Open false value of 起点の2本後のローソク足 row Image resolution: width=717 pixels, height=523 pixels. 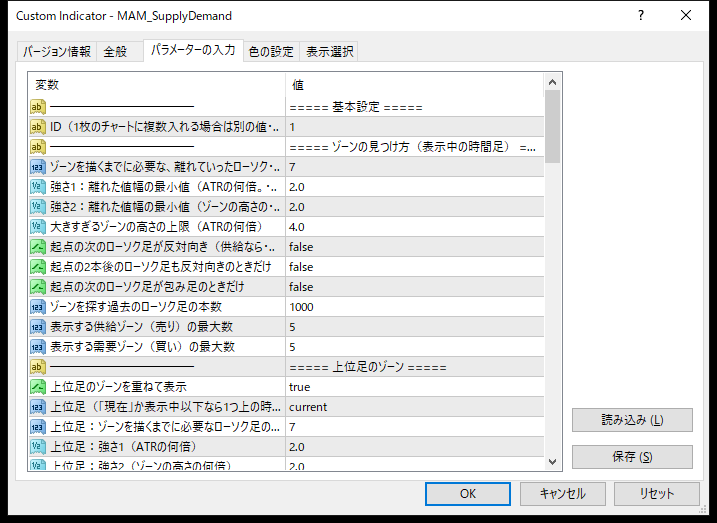[415, 267]
